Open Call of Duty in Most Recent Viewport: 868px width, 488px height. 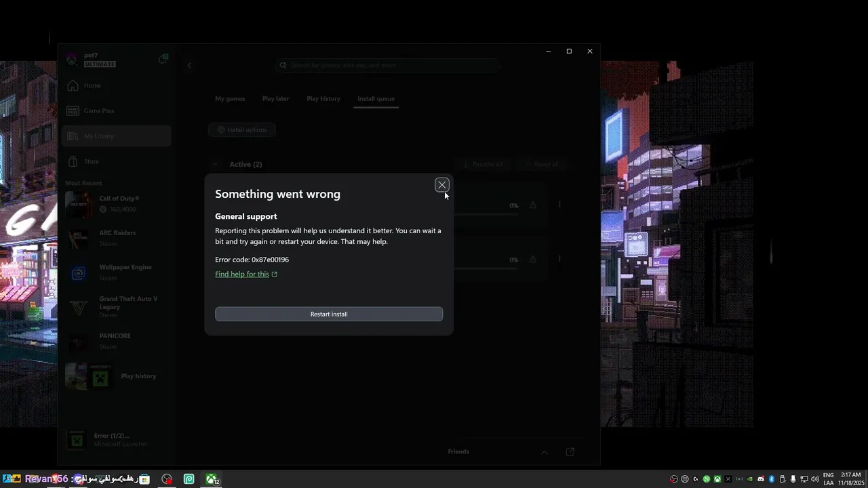pyautogui.click(x=116, y=204)
